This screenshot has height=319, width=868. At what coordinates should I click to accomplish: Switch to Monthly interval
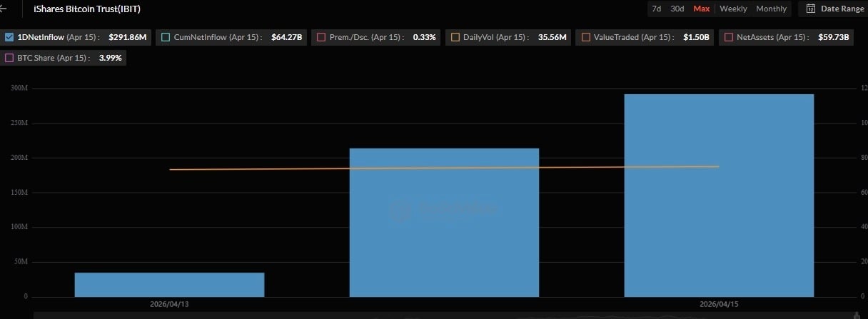771,9
